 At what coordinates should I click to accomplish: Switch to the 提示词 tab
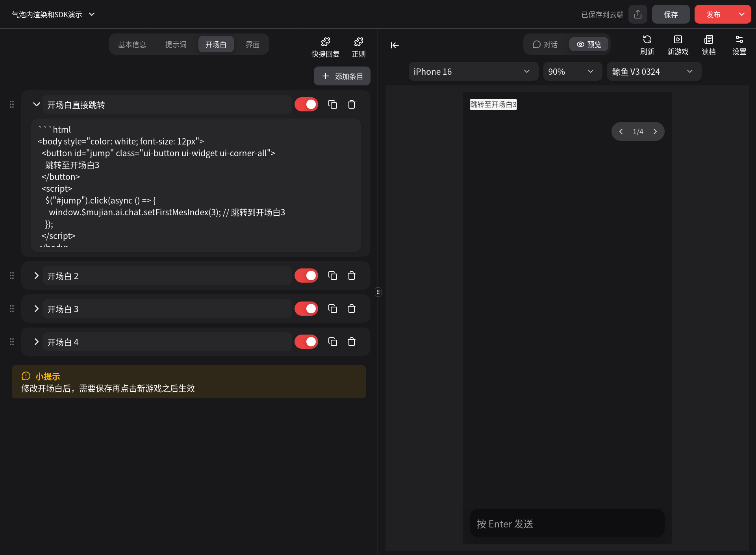(176, 44)
